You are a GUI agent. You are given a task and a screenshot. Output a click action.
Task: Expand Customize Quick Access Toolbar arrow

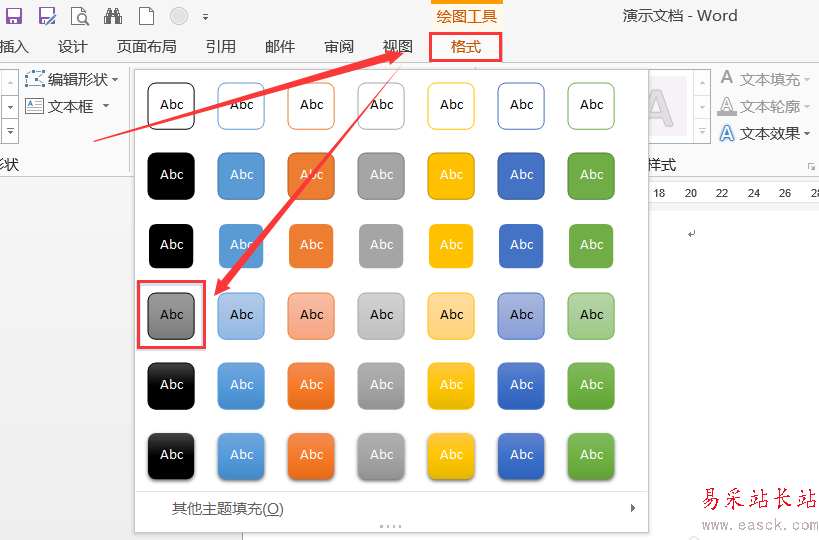point(205,17)
